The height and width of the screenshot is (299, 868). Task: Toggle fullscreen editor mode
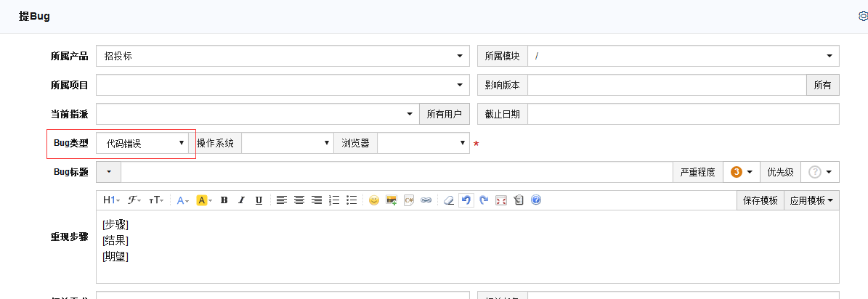[x=501, y=200]
